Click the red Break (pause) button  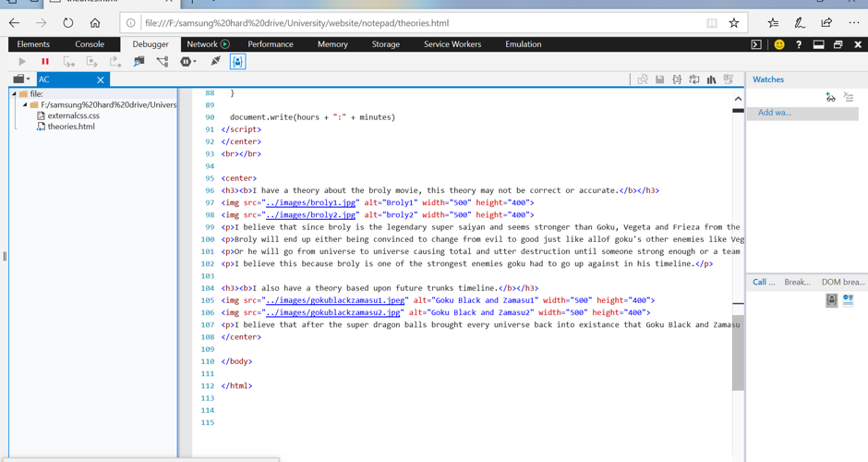(45, 62)
